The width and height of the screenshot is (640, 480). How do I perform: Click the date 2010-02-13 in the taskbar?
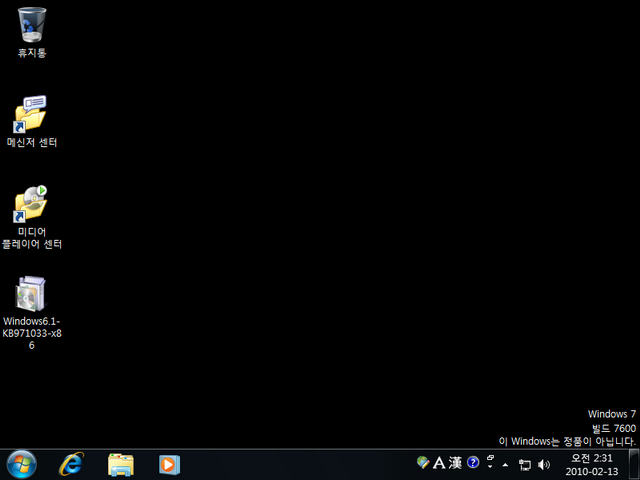592,471
